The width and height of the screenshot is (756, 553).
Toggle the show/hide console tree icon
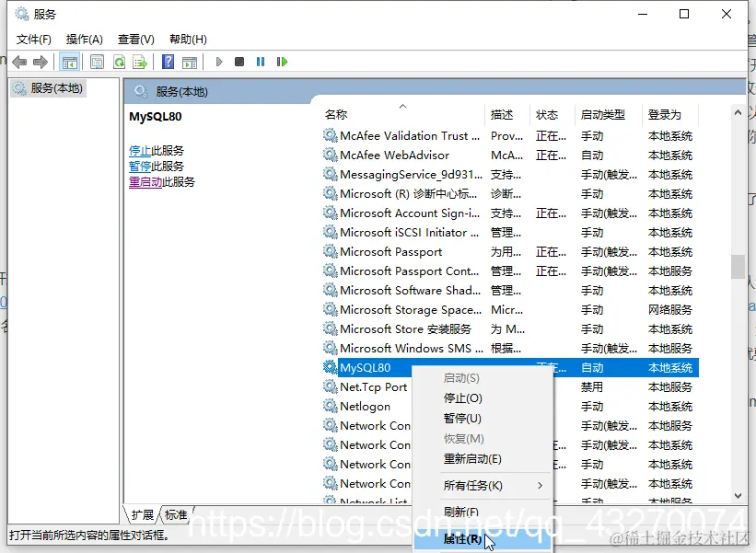(69, 62)
